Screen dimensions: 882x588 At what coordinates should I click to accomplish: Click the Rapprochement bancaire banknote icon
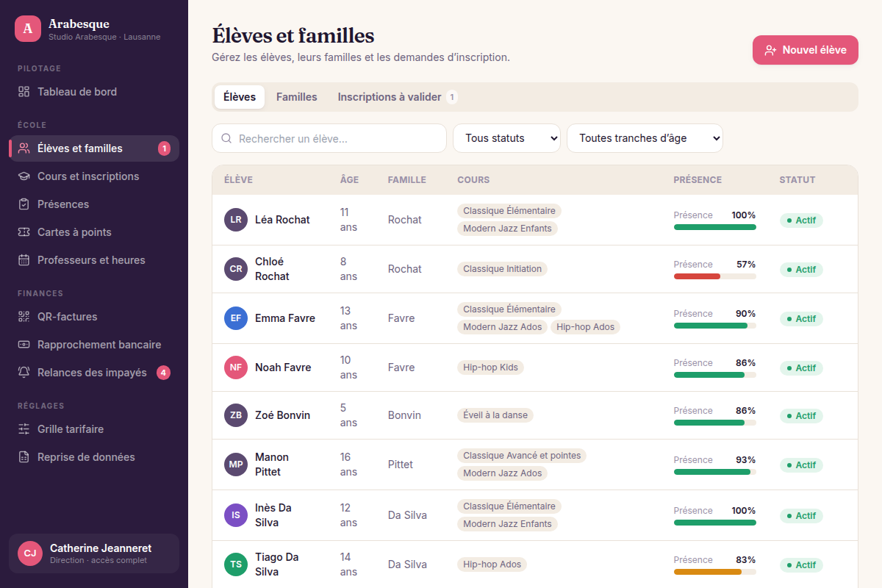24,345
